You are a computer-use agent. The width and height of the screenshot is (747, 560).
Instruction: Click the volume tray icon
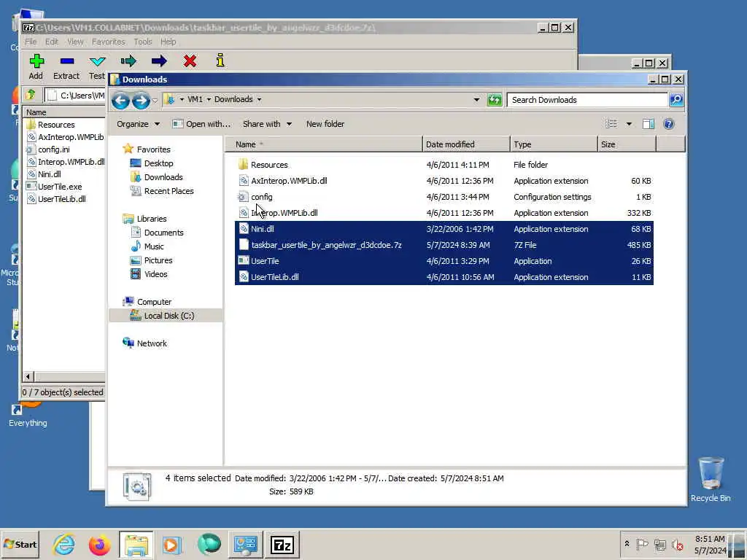(x=677, y=544)
